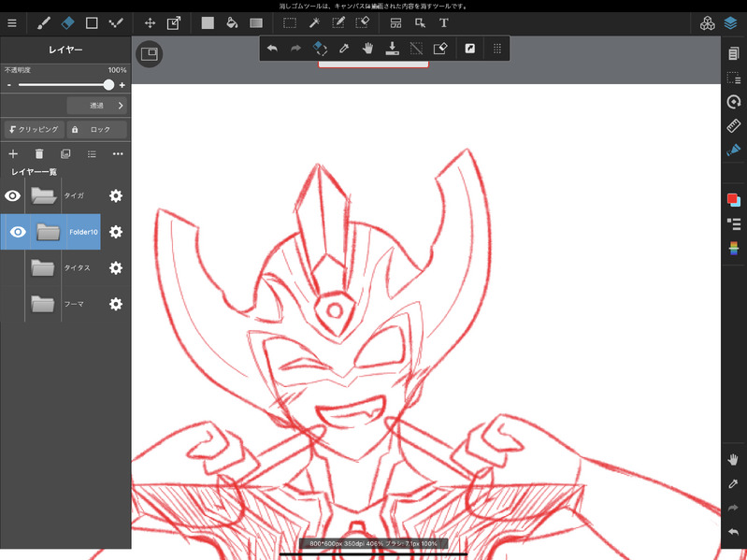Image resolution: width=747 pixels, height=560 pixels.
Task: Open settings gear for タイタス
Action: (x=116, y=268)
